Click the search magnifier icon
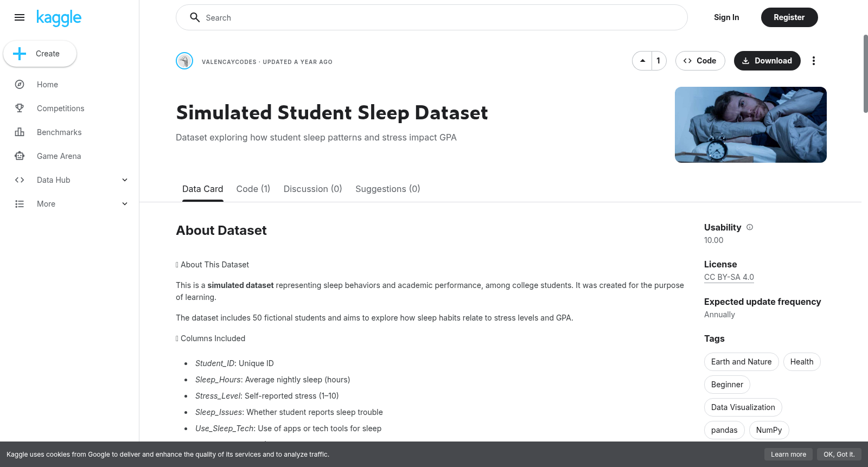Viewport: 868px width, 467px height. [195, 17]
